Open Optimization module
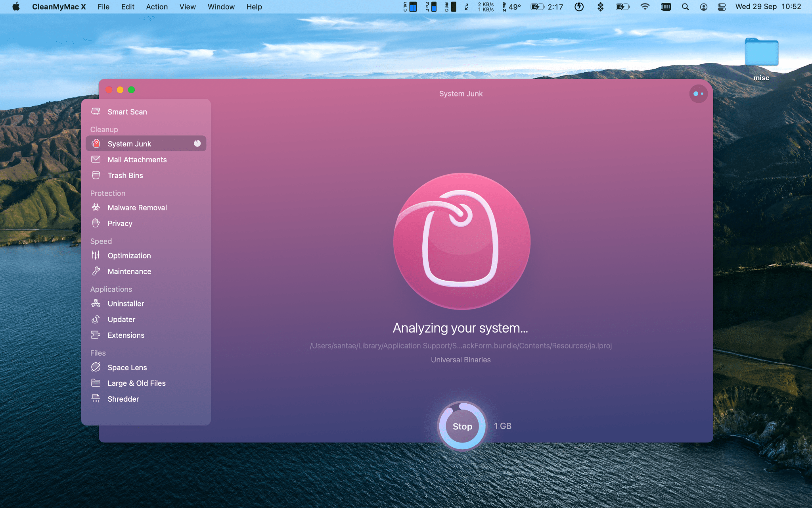The image size is (812, 508). [x=146, y=255]
